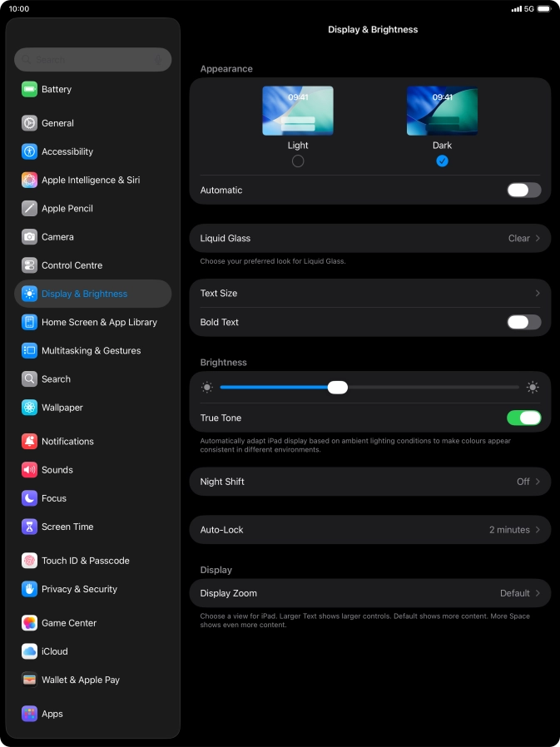
Task: Enable the Automatic appearance toggle
Action: [x=523, y=190]
